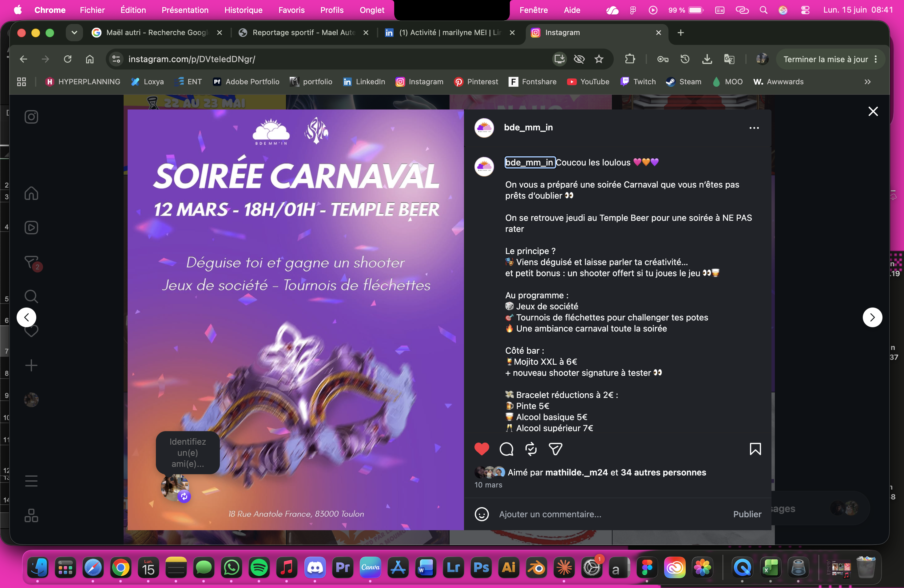Repost the post with repost icon

531,449
